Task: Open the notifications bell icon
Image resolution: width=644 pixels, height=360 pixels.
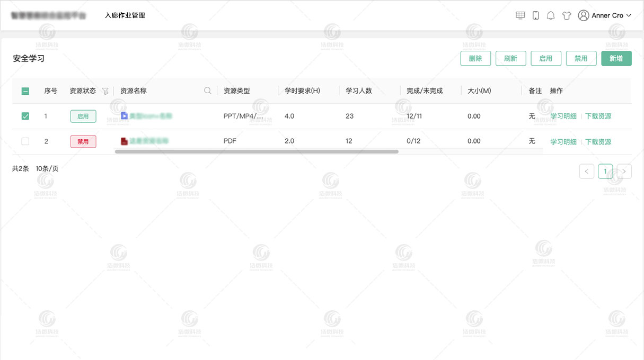Action: click(x=551, y=15)
